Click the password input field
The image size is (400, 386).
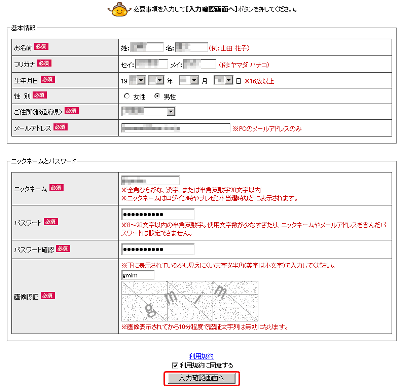point(158,214)
